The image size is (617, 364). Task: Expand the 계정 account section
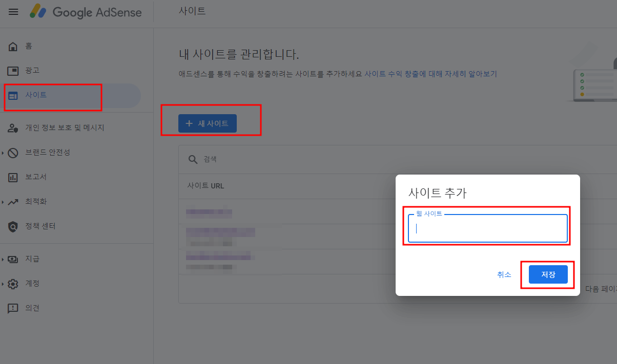(x=13, y=283)
